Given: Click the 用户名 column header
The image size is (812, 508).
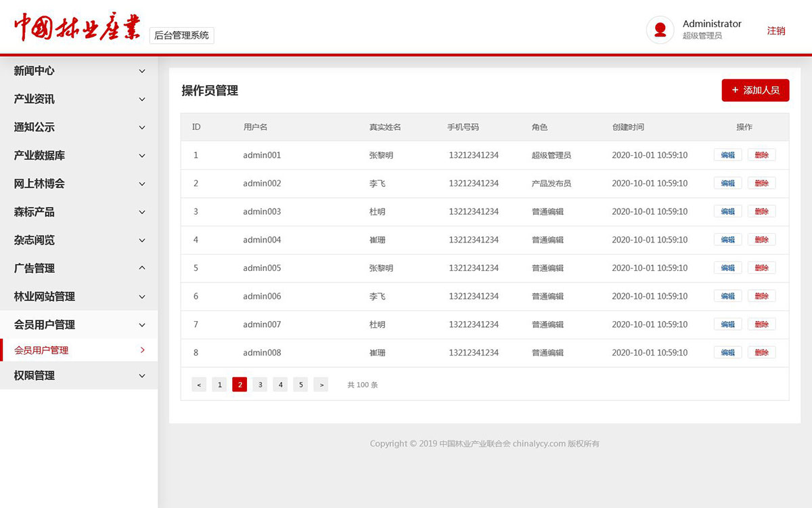Looking at the screenshot, I should (256, 127).
